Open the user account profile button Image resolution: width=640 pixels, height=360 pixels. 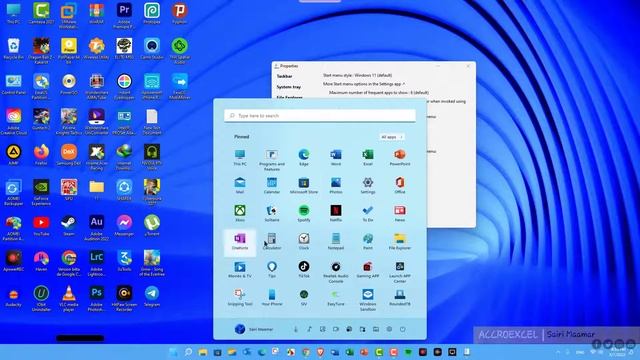click(254, 329)
